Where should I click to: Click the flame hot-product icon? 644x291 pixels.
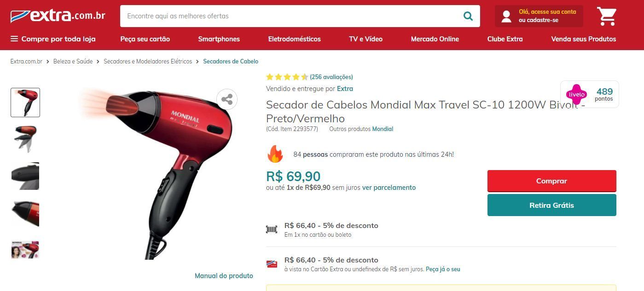coord(275,154)
